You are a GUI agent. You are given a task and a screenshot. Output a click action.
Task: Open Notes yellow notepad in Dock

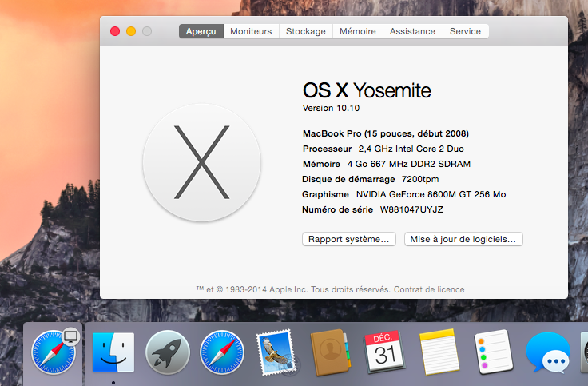click(x=439, y=352)
